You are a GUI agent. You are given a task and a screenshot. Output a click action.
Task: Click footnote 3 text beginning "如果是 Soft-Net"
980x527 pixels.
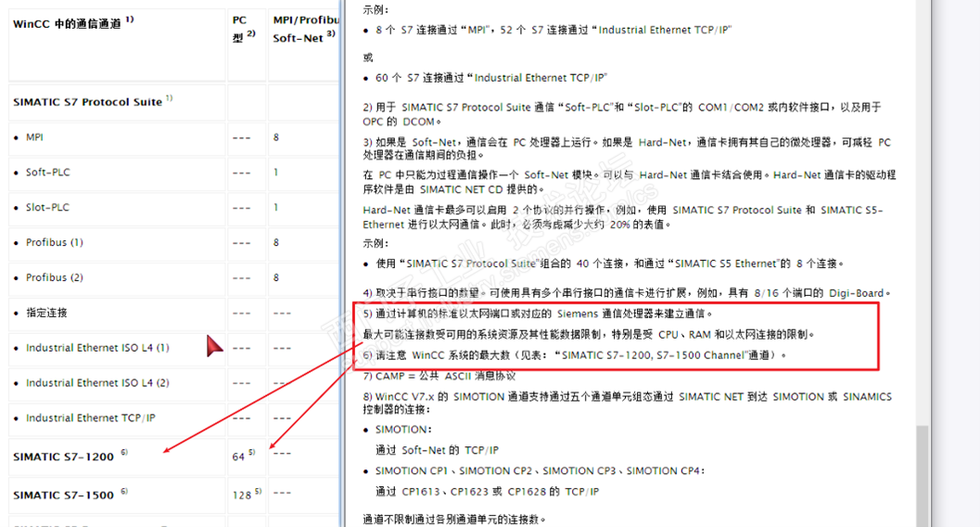(x=627, y=148)
